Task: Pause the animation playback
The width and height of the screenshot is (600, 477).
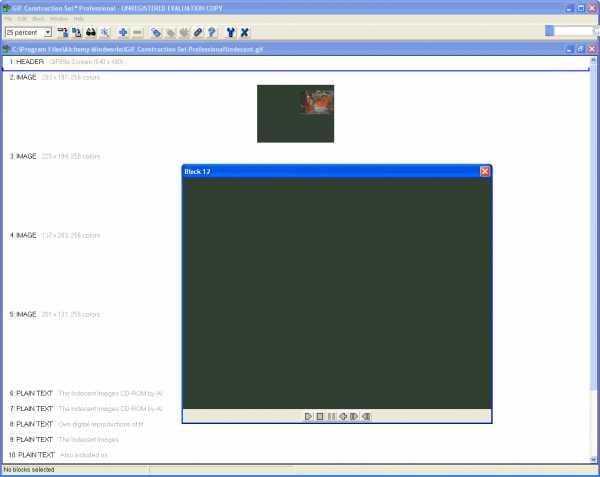Action: pos(331,416)
